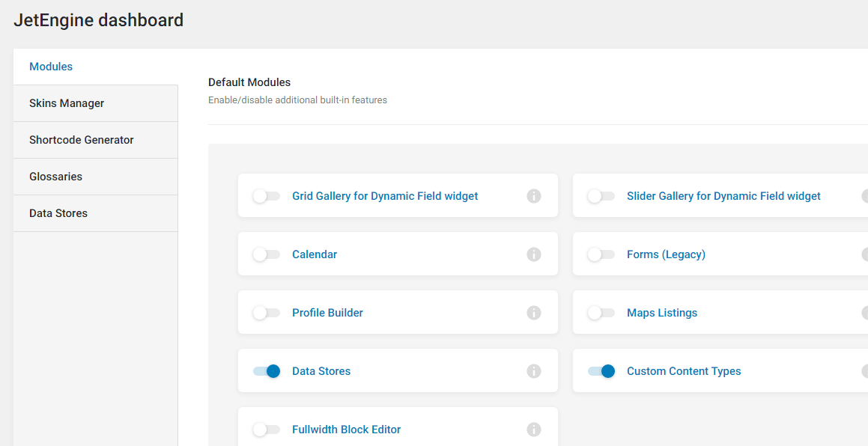Enable the Profile Builder switch

coord(267,313)
